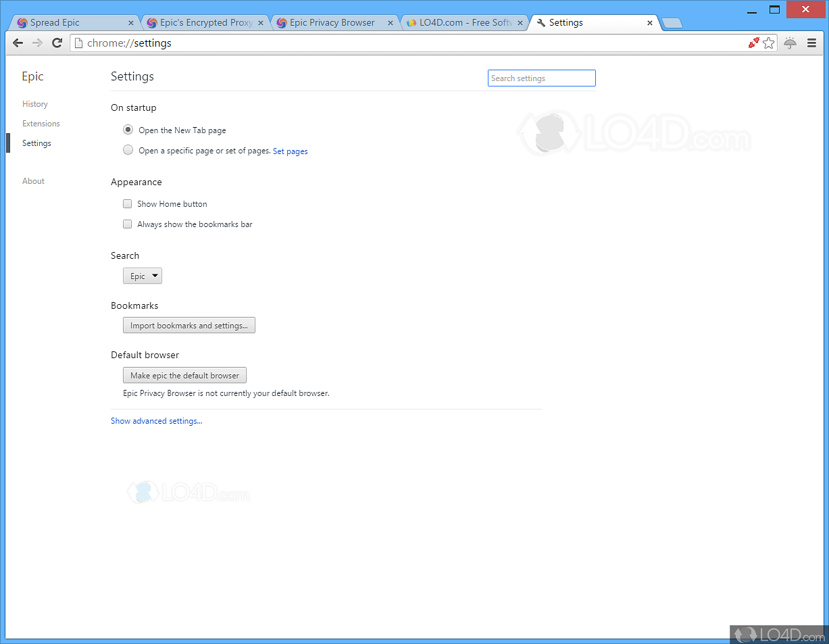Click the red proxy plug icon
This screenshot has width=829, height=644.
[754, 43]
